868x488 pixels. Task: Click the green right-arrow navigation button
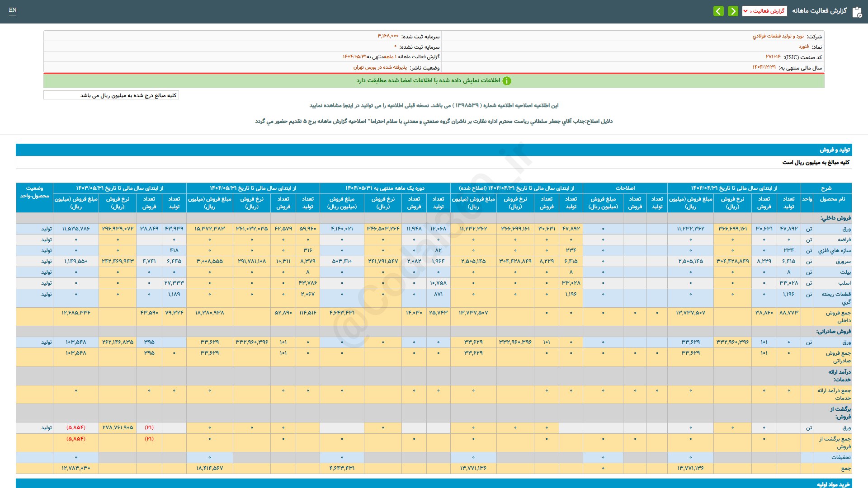click(733, 11)
